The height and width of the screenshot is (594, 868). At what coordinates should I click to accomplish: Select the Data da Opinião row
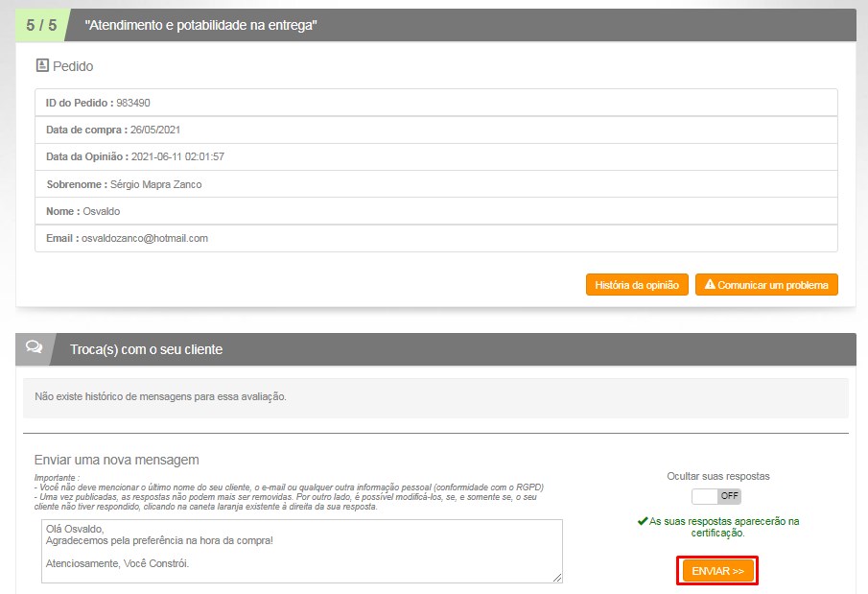(435, 156)
